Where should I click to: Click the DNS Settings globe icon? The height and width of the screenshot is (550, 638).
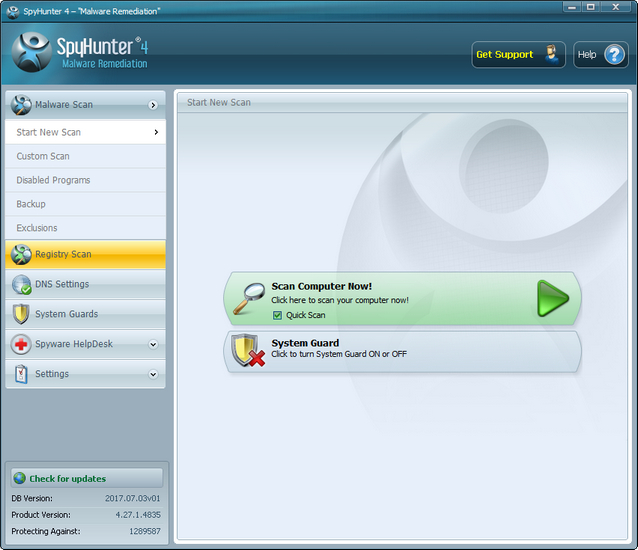click(21, 284)
